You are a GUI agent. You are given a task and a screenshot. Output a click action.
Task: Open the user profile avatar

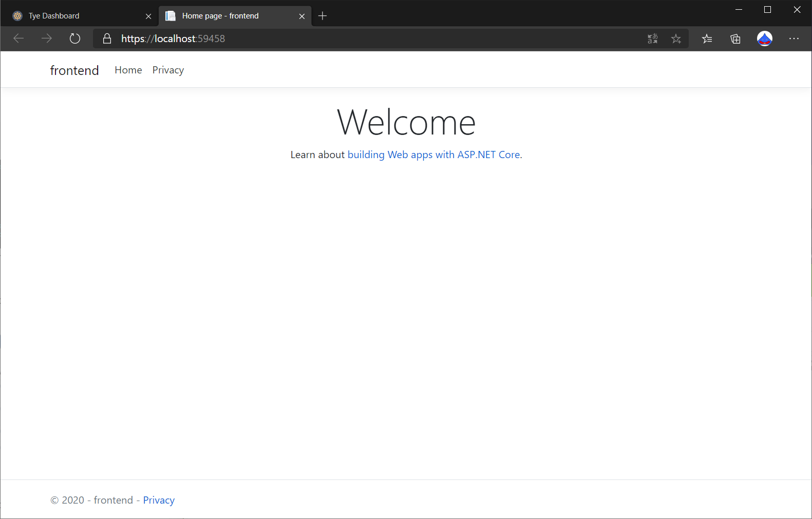pyautogui.click(x=765, y=39)
